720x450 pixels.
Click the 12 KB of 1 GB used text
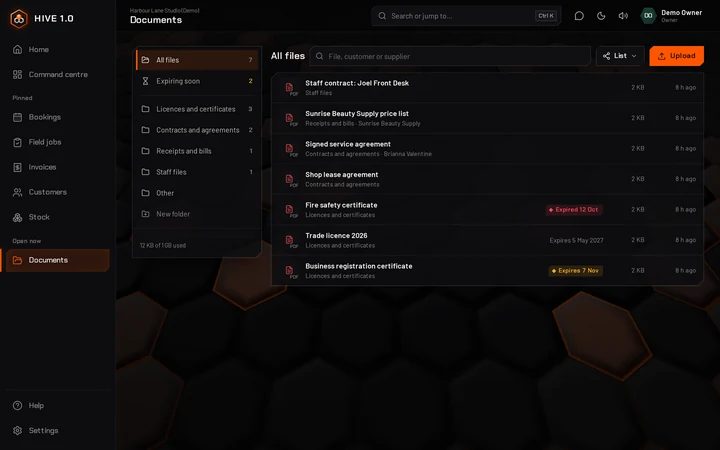(x=163, y=246)
